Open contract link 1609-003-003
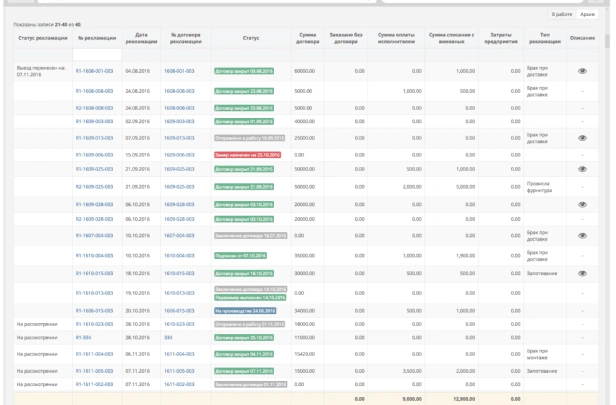 pos(179,122)
